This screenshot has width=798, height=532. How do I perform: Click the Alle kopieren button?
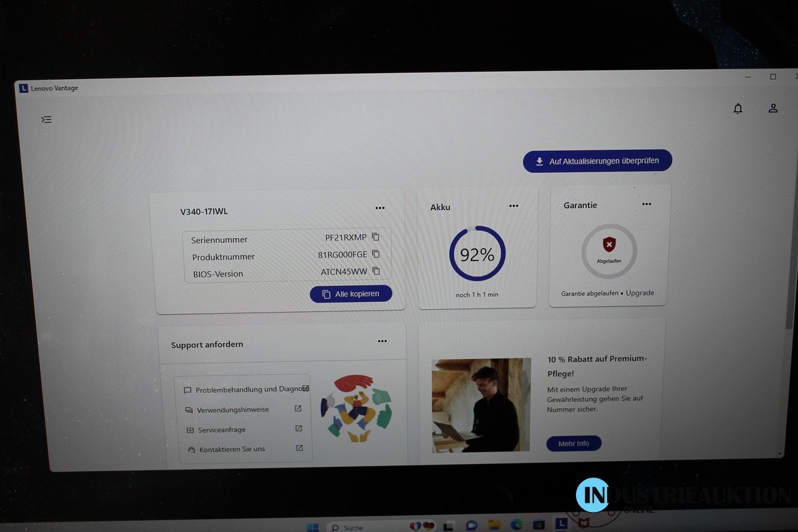pos(351,294)
